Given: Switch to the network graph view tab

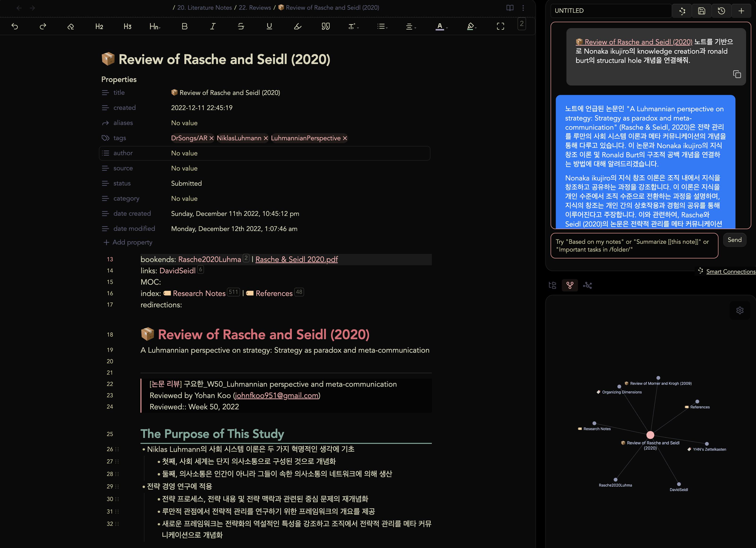Looking at the screenshot, I should pos(587,286).
